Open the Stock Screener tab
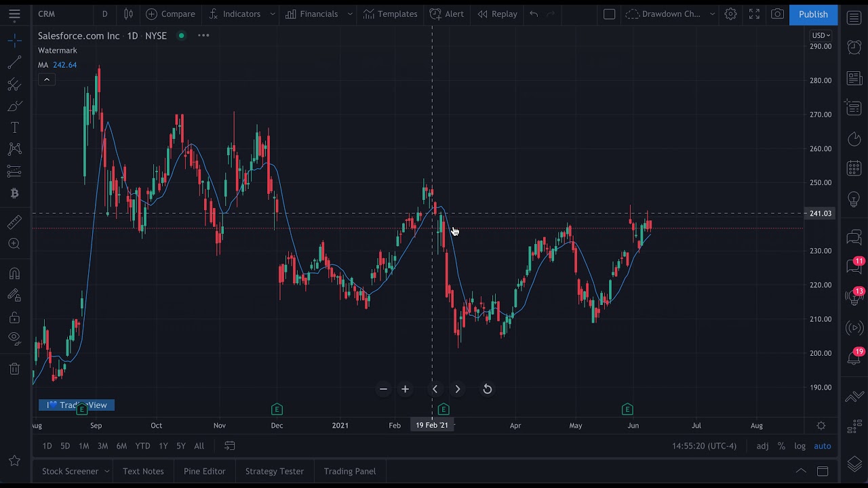Image resolution: width=868 pixels, height=488 pixels. (70, 471)
